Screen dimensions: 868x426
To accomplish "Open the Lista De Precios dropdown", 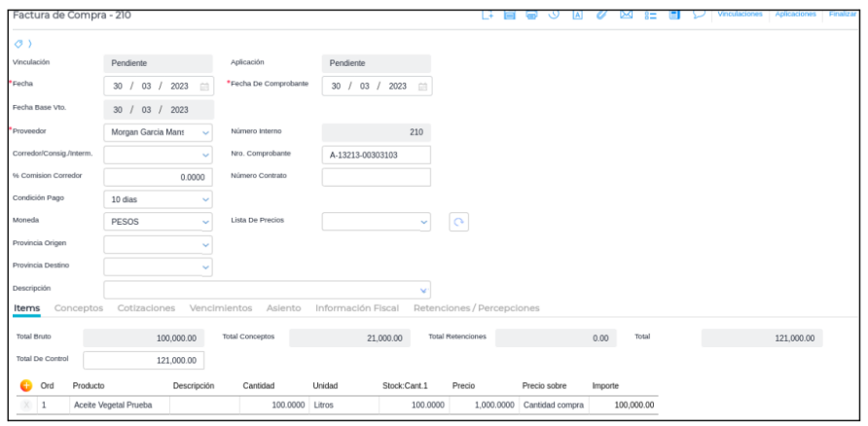I will [x=424, y=222].
